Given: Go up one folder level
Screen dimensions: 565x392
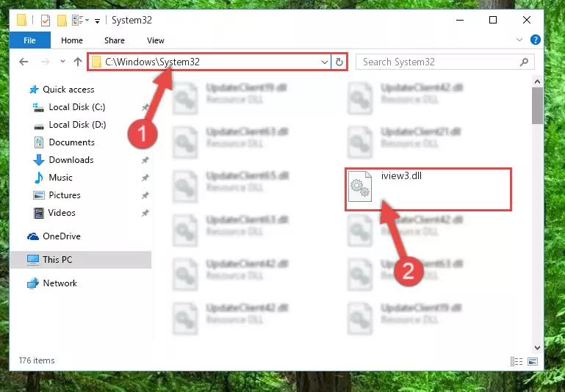Looking at the screenshot, I should (x=78, y=62).
